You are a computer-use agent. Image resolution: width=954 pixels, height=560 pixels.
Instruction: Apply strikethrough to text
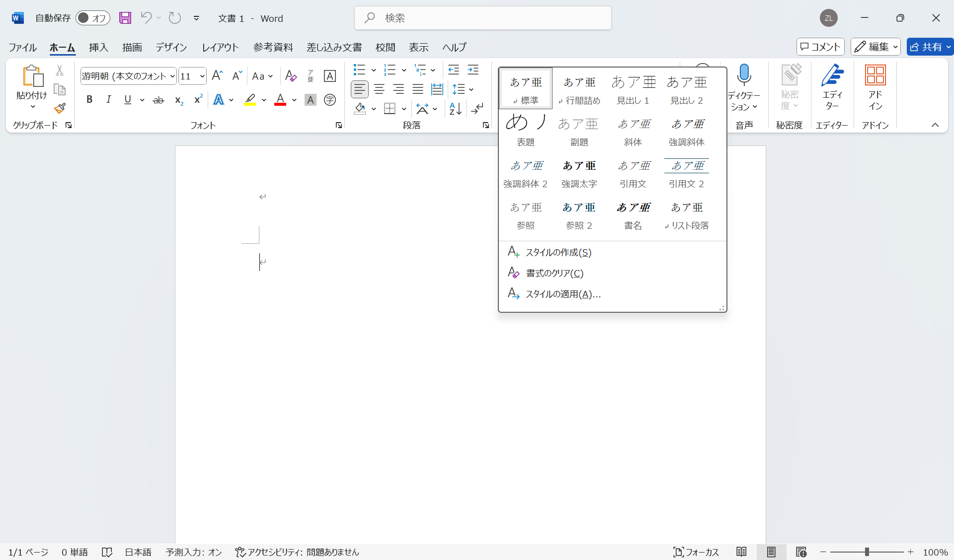click(158, 100)
